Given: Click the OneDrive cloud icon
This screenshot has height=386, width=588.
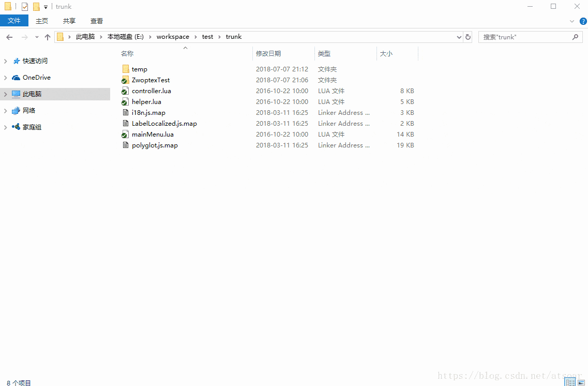Looking at the screenshot, I should [16, 78].
